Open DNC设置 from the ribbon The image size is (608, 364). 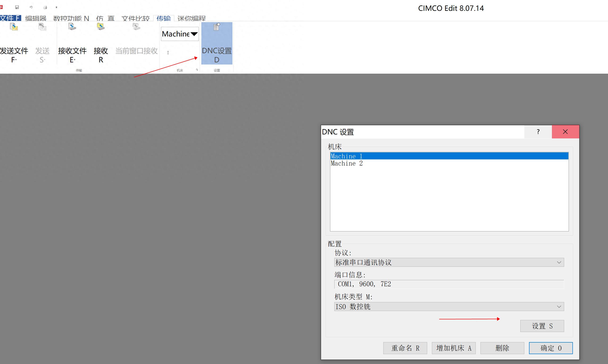pyautogui.click(x=217, y=43)
